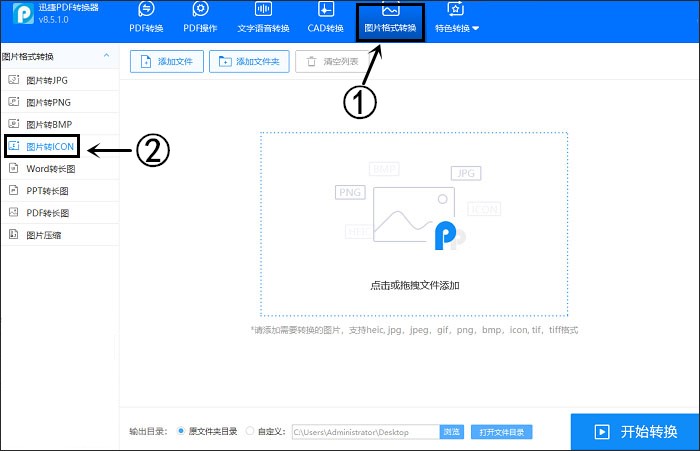The width and height of the screenshot is (700, 451).
Task: Click the output path input field
Action: tap(366, 432)
